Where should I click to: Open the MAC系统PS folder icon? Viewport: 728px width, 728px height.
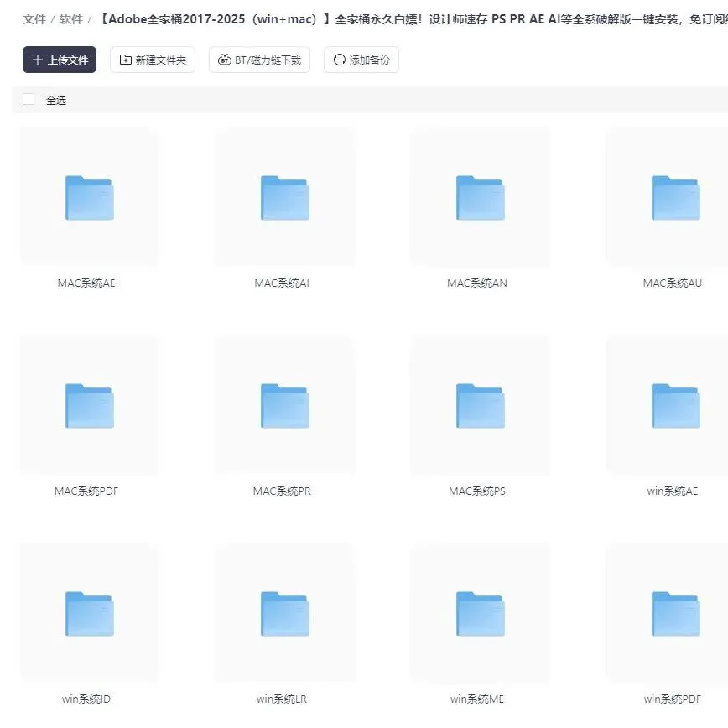[480, 406]
